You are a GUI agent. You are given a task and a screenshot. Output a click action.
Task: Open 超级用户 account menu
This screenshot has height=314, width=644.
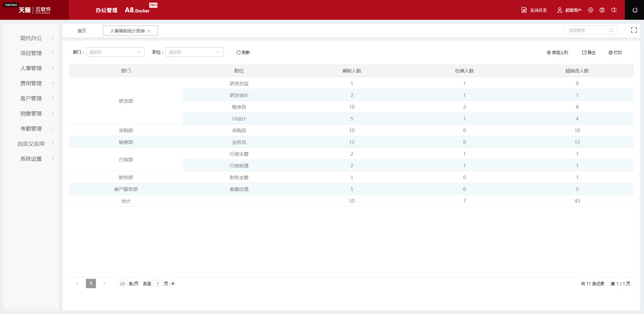click(569, 10)
